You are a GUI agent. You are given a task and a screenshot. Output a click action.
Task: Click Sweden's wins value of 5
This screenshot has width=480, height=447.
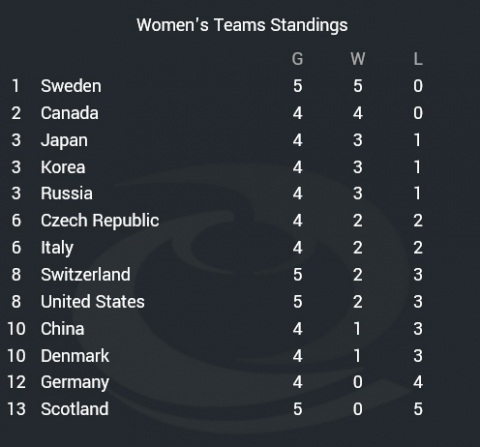[x=358, y=86]
